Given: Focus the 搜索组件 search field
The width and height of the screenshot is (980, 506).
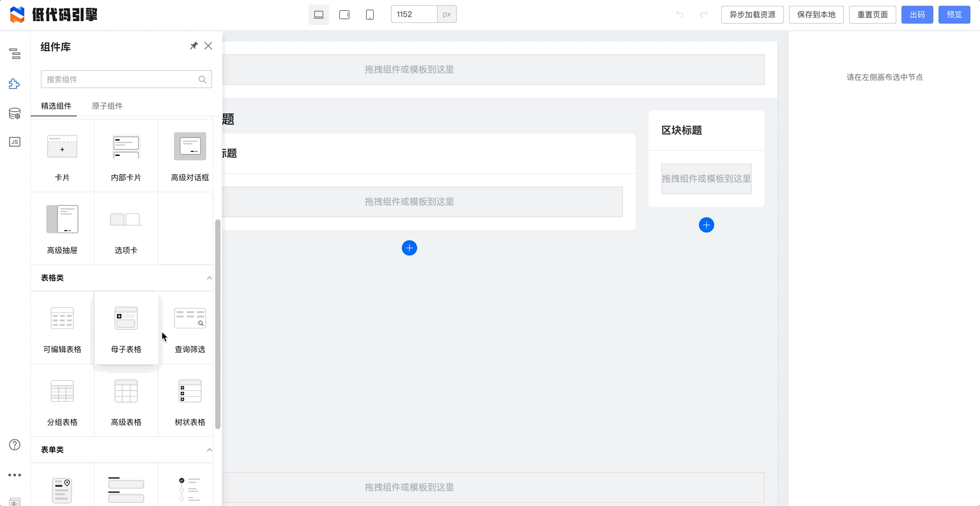Looking at the screenshot, I should click(x=126, y=79).
